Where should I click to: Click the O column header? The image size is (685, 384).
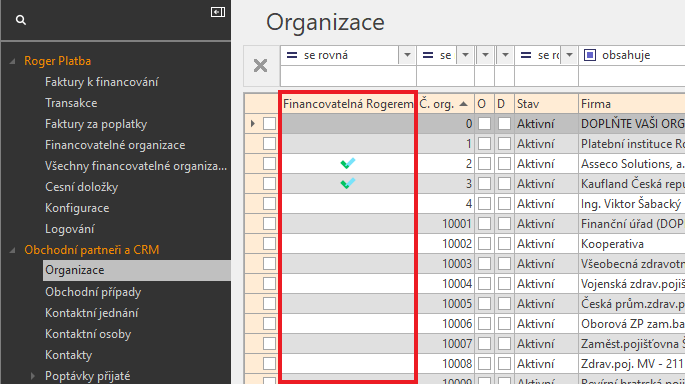(x=484, y=104)
